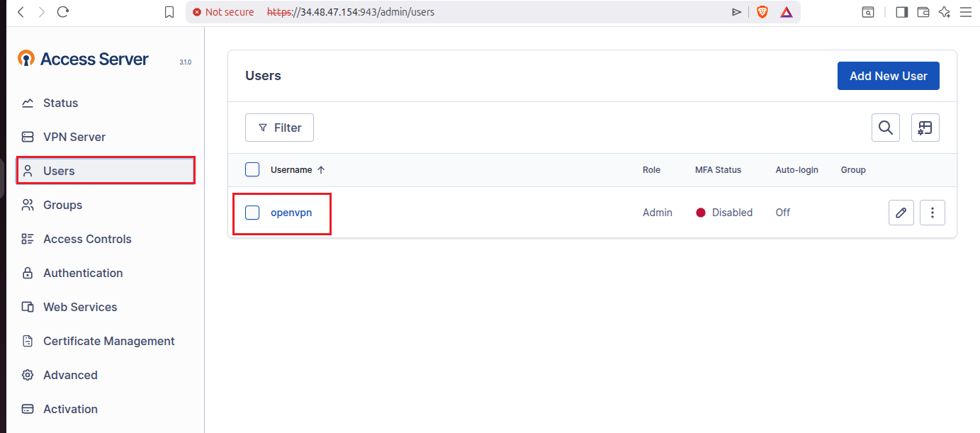Click the Disabled MFA status cell
This screenshot has height=433, width=980.
coord(724,213)
